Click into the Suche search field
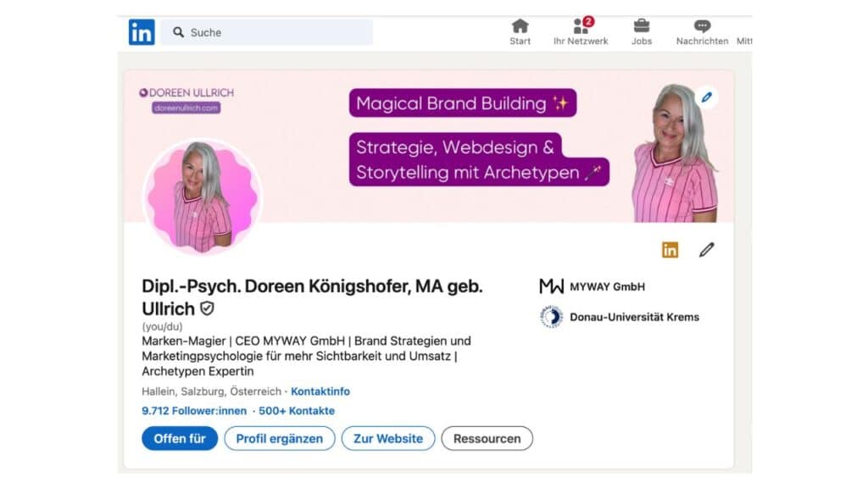The height and width of the screenshot is (488, 868). (x=267, y=32)
